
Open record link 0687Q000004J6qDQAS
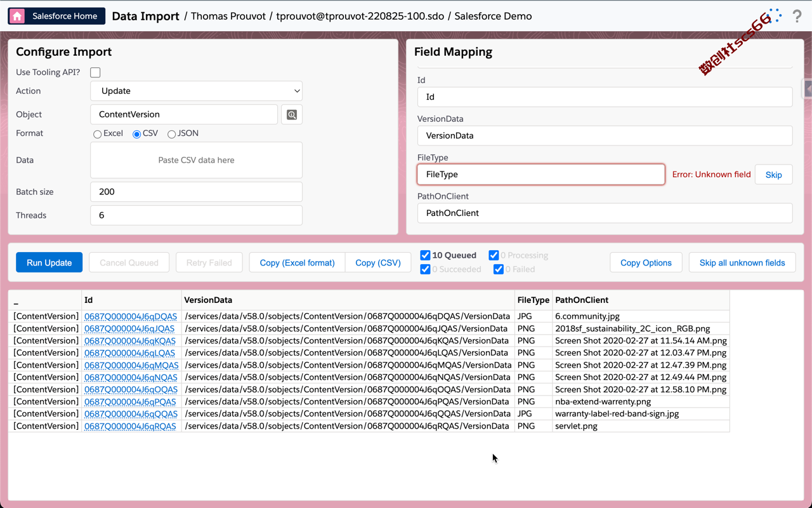tap(131, 316)
